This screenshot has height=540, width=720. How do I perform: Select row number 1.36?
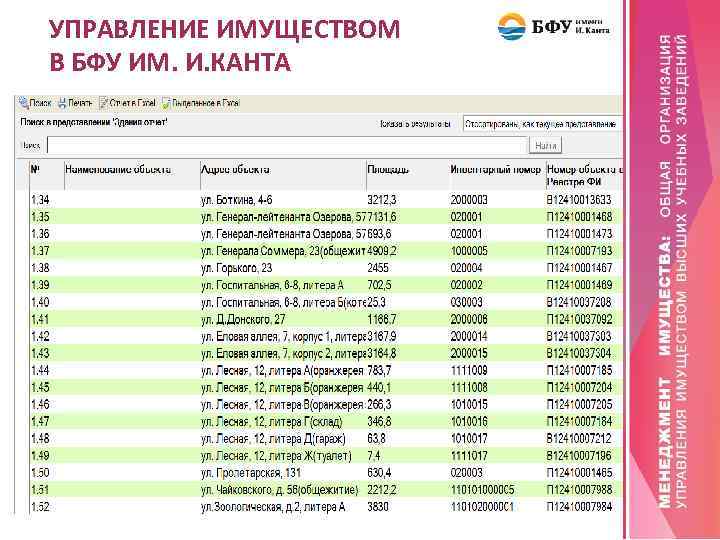[x=40, y=234]
